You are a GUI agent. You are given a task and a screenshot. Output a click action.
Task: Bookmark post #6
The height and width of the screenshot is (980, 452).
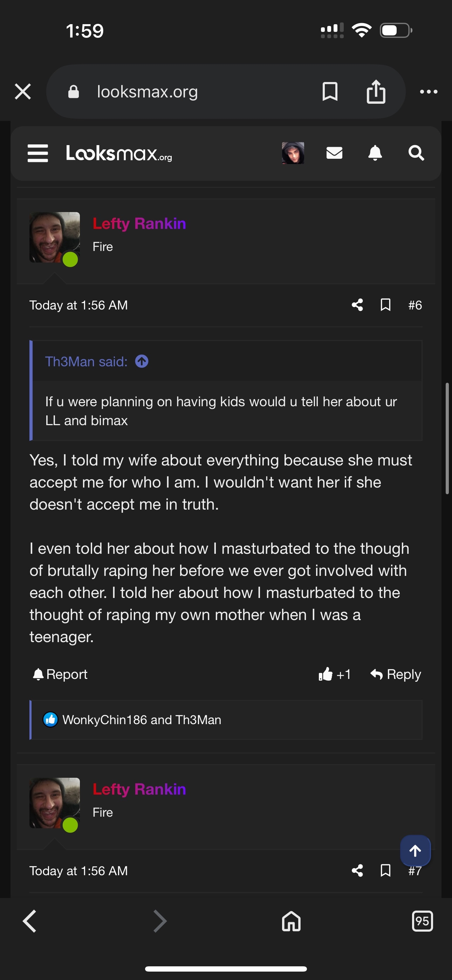click(385, 305)
